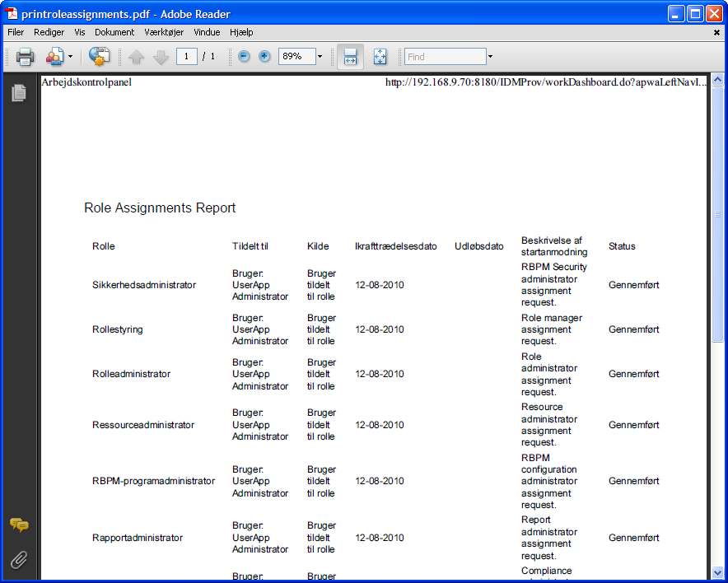Image resolution: width=728 pixels, height=583 pixels.
Task: Click the scrollbar down arrow
Action: 717,572
